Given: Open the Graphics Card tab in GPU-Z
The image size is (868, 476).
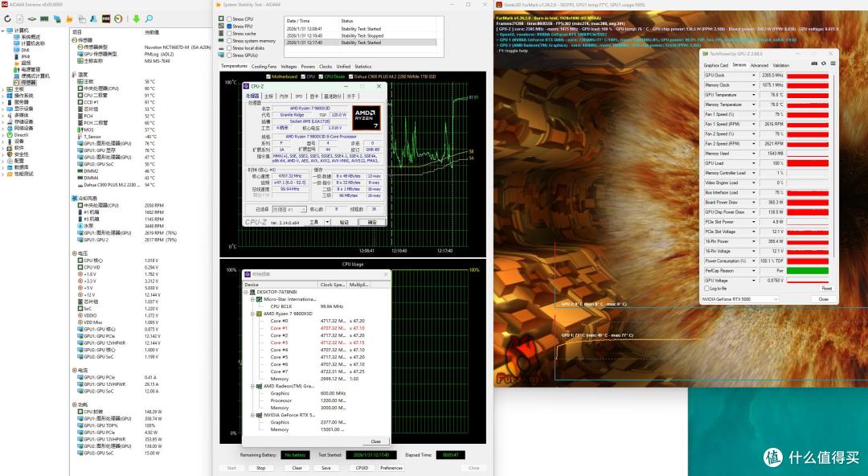Looking at the screenshot, I should [716, 65].
